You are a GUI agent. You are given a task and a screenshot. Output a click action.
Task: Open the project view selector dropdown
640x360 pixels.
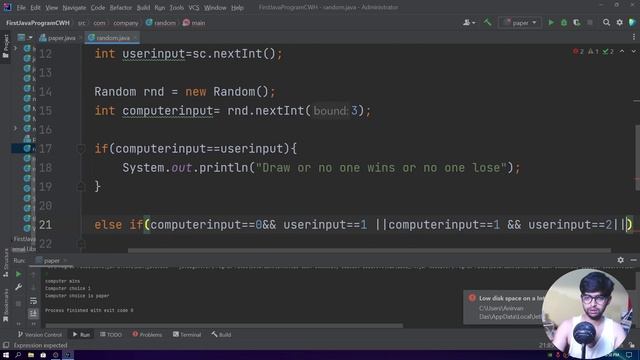pyautogui.click(x=25, y=38)
